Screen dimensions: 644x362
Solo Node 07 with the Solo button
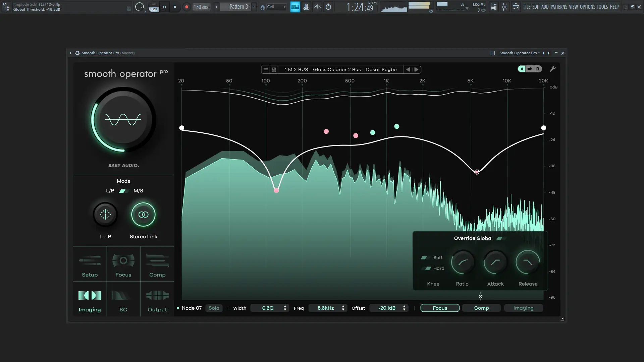pos(214,308)
